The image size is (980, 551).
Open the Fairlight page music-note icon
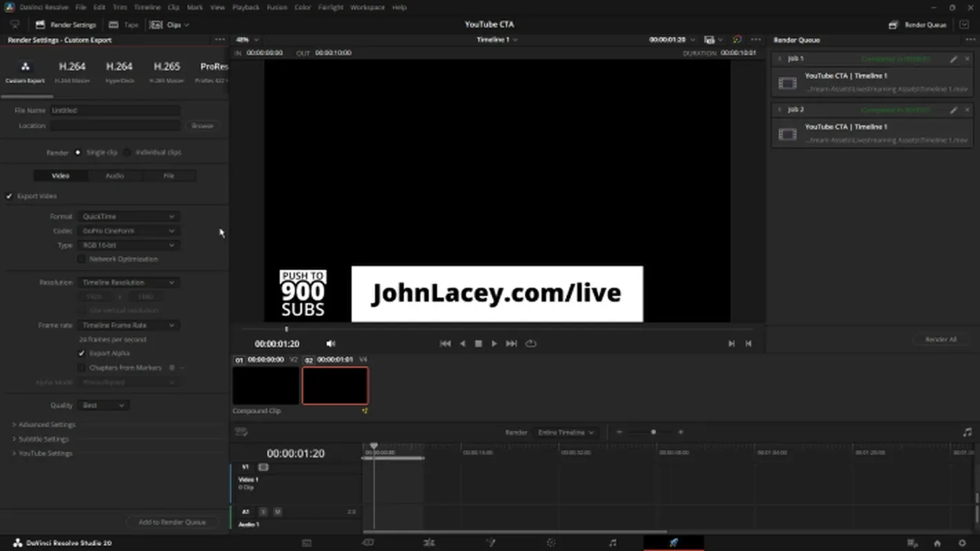613,543
